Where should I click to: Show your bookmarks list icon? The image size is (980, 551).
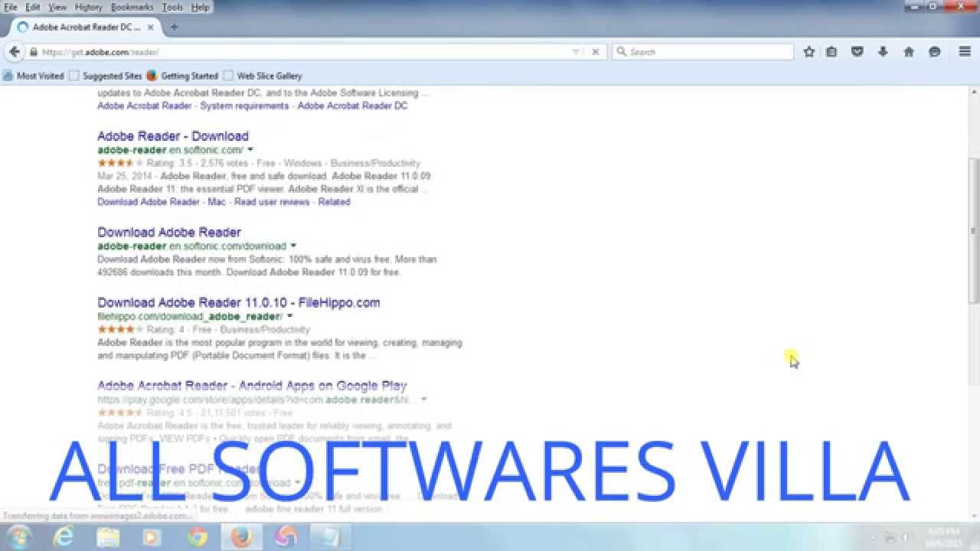click(x=831, y=52)
